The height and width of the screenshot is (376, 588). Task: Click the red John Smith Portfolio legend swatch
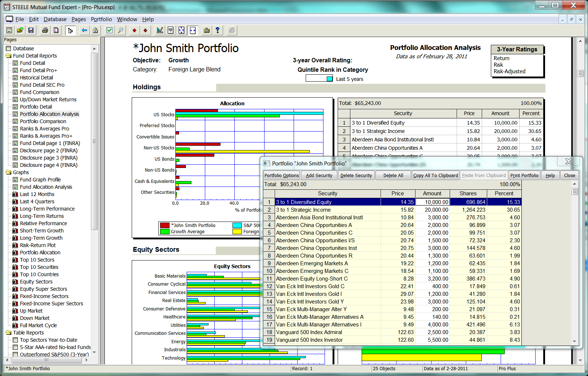[165, 225]
